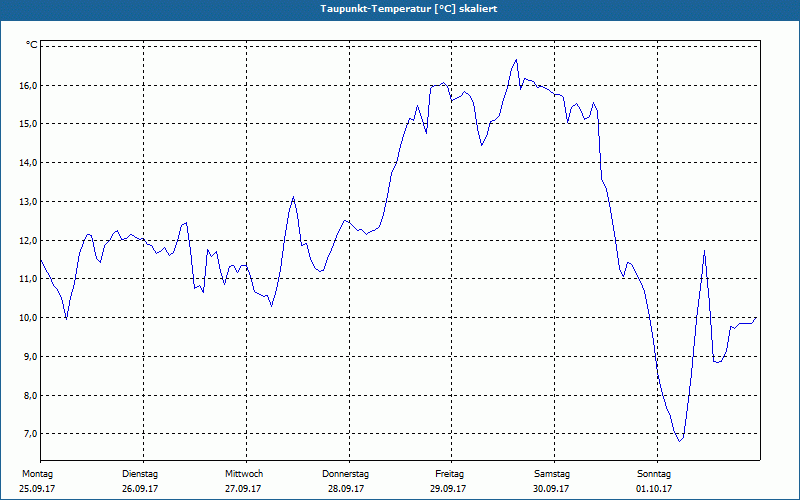This screenshot has width=800, height=500.
Task: Click the curve's highest peak above 16,0
Action: [516, 60]
